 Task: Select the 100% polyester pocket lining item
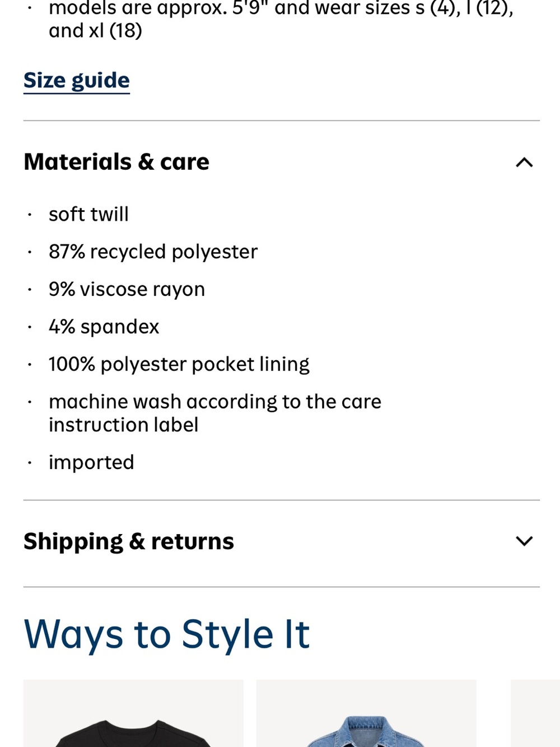coord(179,364)
